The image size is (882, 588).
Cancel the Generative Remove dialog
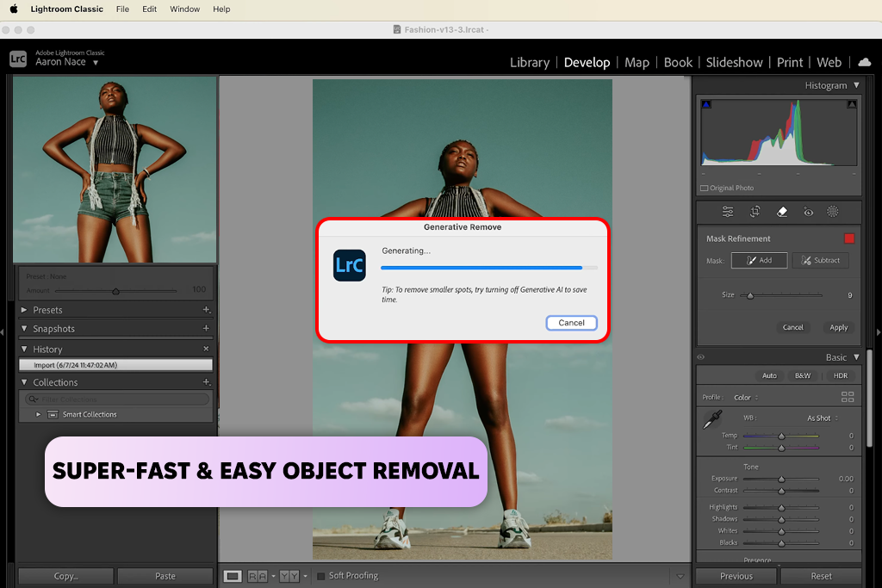pyautogui.click(x=572, y=323)
